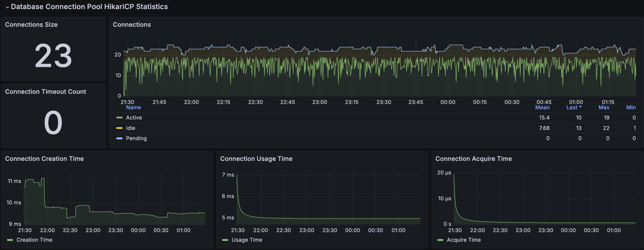
Task: Click the 5 ms label on Usage Time axis
Action: pos(228,218)
